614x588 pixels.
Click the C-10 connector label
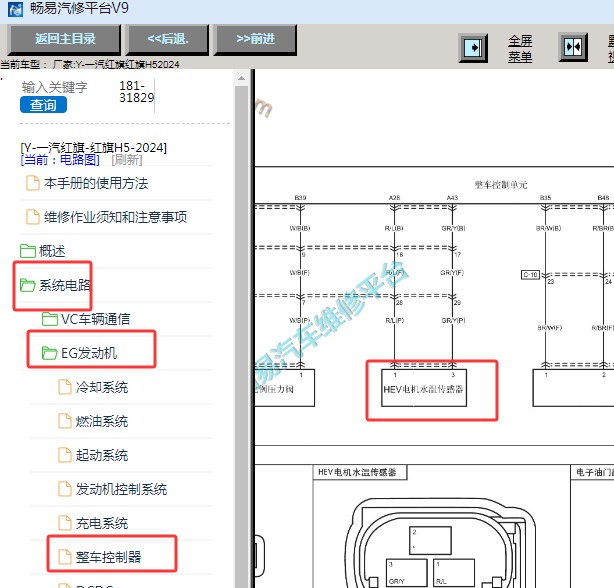530,275
